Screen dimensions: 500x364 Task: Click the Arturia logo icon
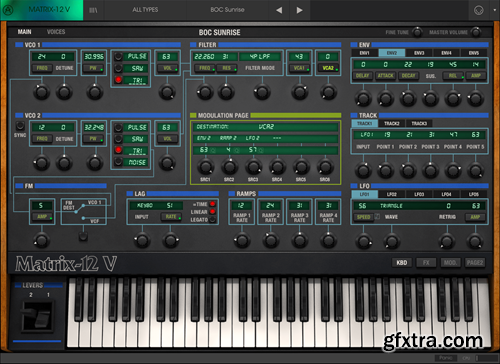(8, 10)
